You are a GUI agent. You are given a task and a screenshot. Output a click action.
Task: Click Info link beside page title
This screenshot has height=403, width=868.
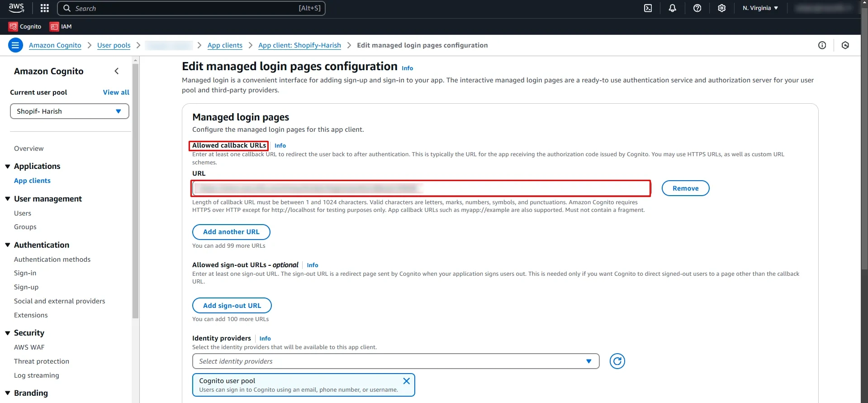click(407, 68)
